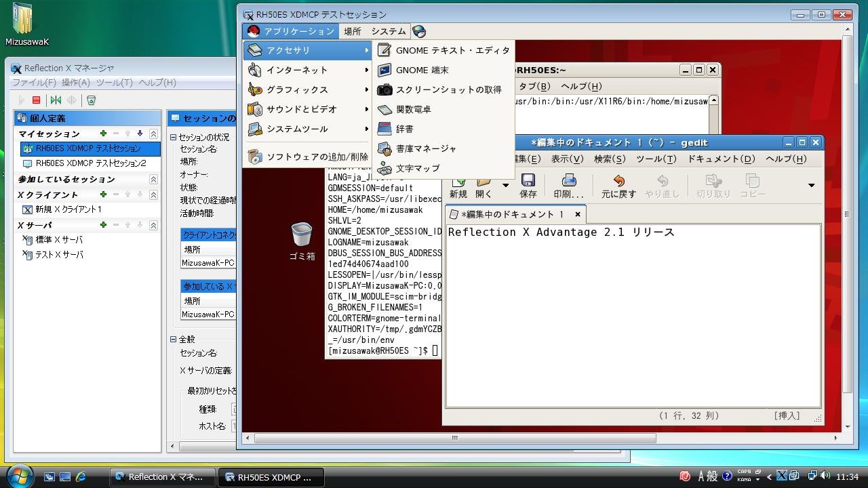The width and height of the screenshot is (868, 488).
Task: Add a new session with the マイセッション plus icon
Action: tap(103, 134)
